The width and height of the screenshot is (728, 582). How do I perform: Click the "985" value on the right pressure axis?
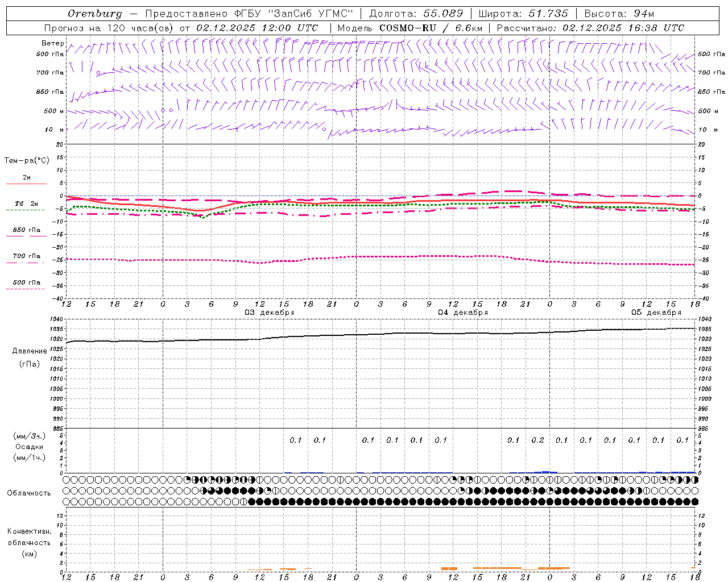tap(704, 429)
